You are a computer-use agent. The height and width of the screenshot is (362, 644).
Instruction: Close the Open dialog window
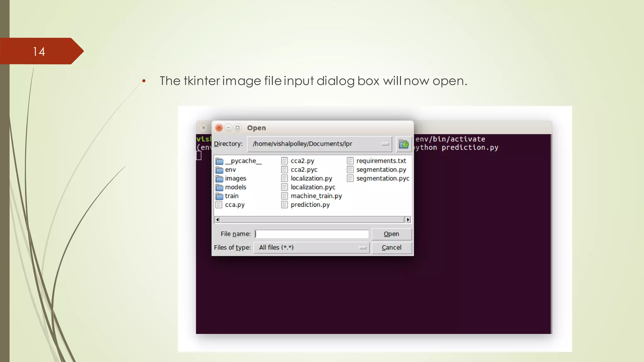pyautogui.click(x=219, y=128)
